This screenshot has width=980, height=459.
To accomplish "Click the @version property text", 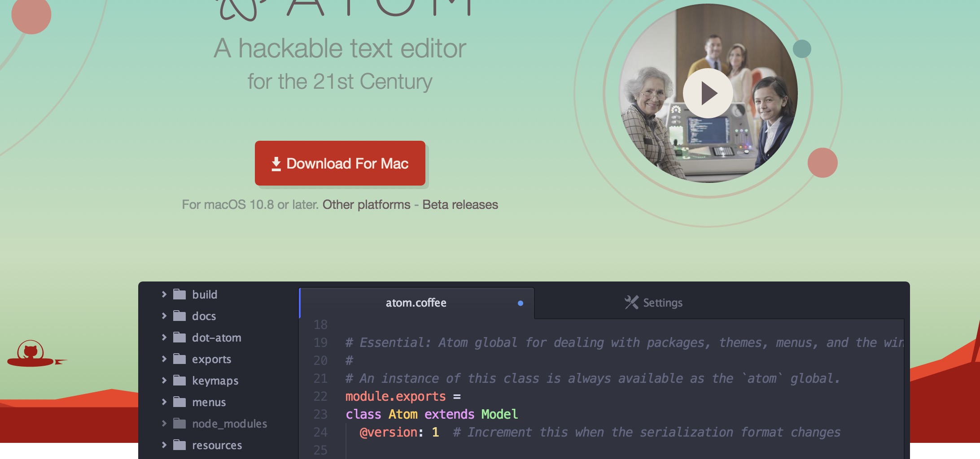I will click(388, 433).
